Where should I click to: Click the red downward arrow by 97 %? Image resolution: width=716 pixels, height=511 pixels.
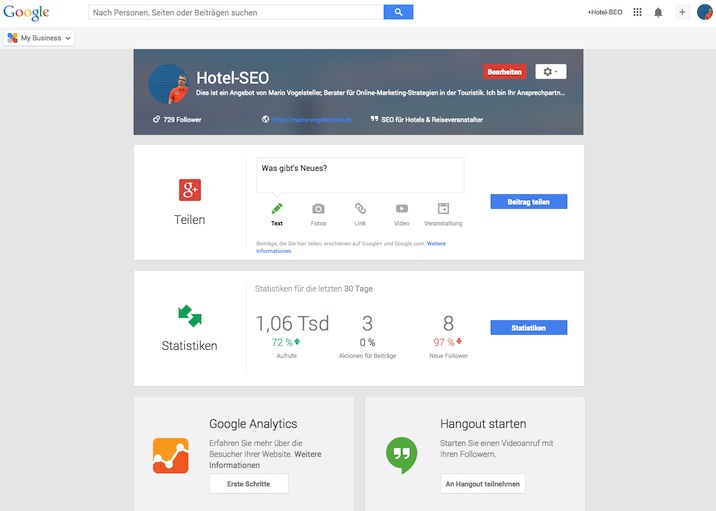[x=459, y=341]
